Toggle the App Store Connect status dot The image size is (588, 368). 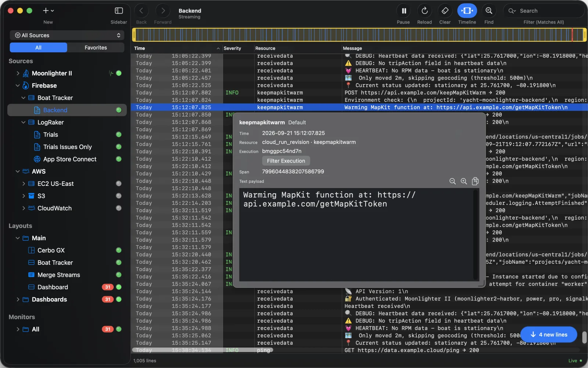pos(119,159)
